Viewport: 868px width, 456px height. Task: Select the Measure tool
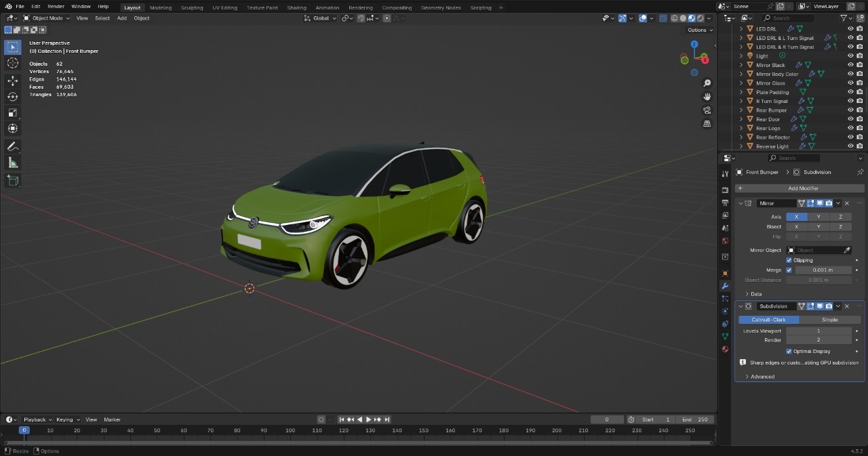click(12, 163)
